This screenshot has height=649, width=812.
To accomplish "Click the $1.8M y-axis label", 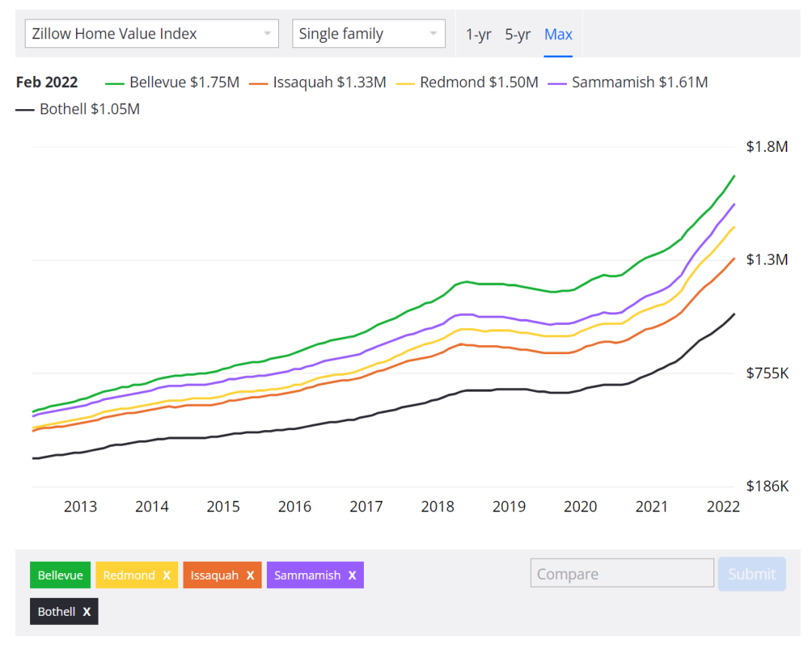I will (x=767, y=147).
